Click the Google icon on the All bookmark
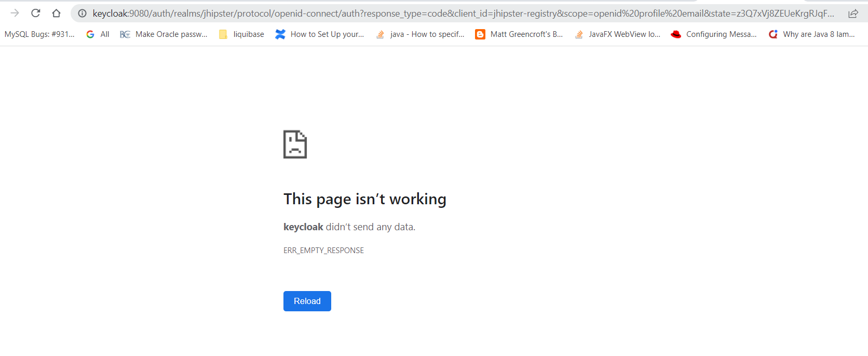Viewport: 868px width, 356px height. [90, 34]
